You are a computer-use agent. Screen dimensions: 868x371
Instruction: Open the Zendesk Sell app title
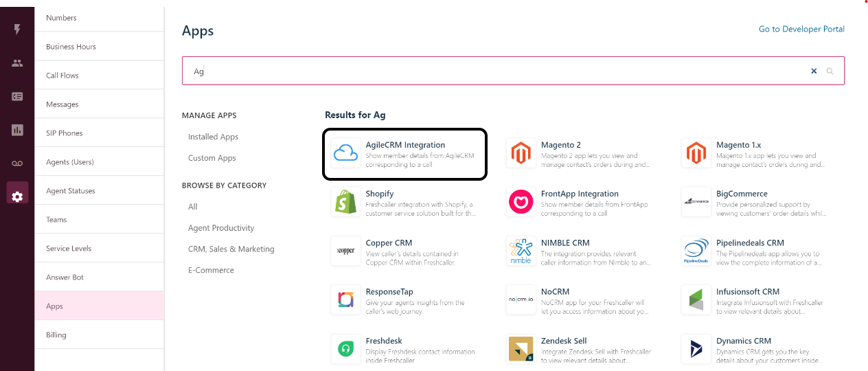pyautogui.click(x=564, y=341)
